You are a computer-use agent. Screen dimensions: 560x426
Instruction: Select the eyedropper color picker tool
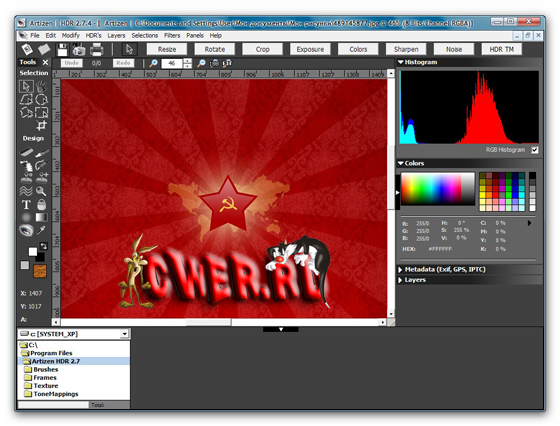41,230
